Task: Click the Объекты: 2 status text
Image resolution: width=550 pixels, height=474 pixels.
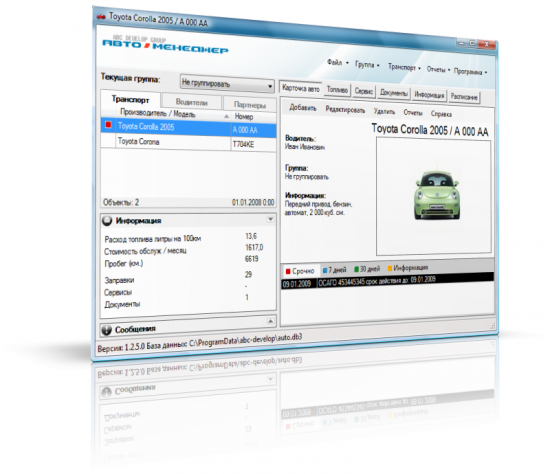Action: click(121, 202)
